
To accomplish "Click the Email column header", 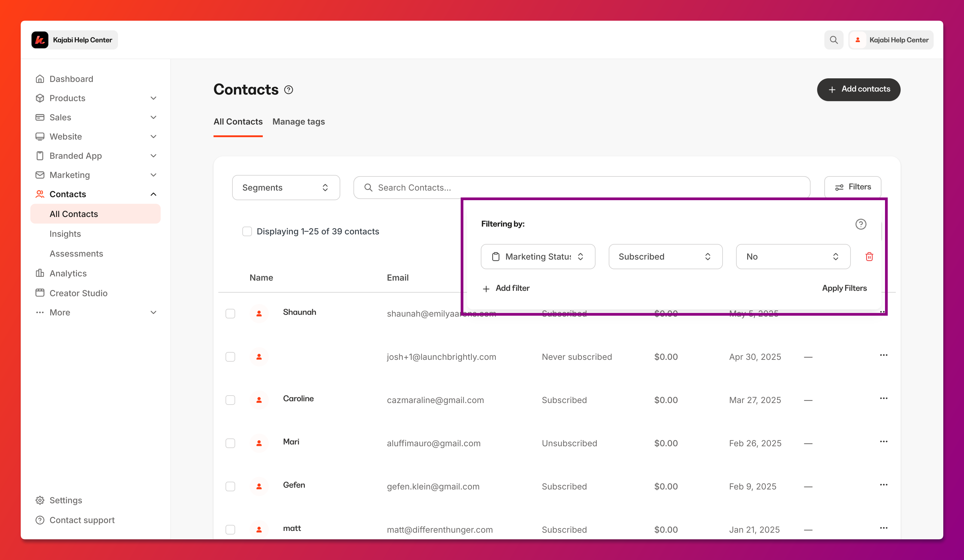I will pyautogui.click(x=397, y=278).
